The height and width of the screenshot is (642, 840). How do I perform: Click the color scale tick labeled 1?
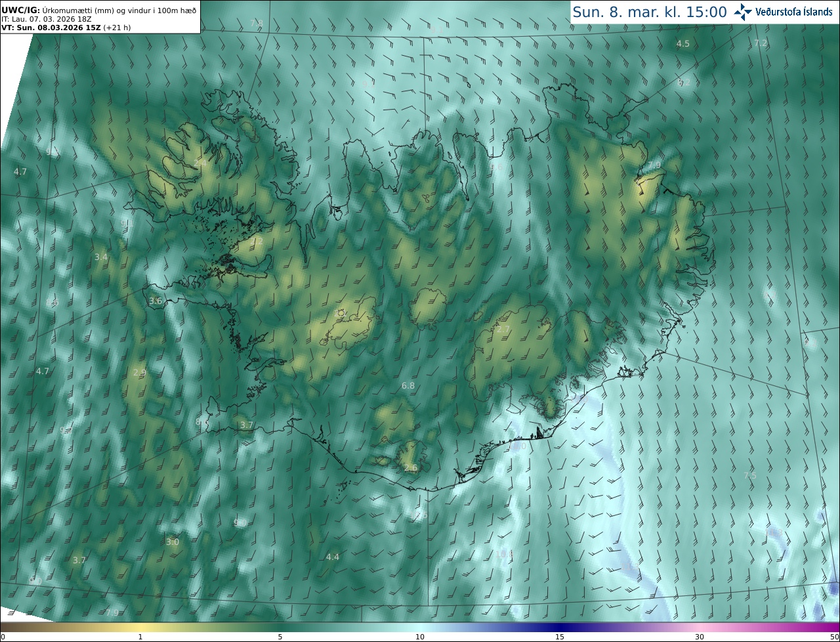(140, 637)
